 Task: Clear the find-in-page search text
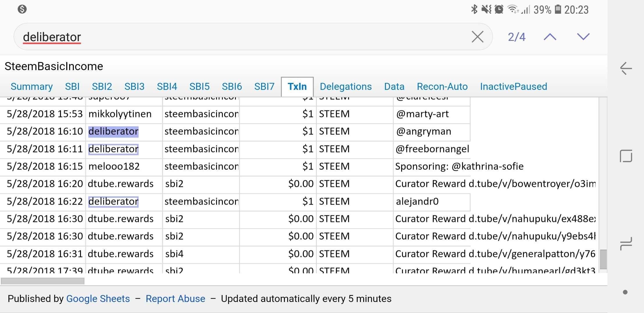477,37
